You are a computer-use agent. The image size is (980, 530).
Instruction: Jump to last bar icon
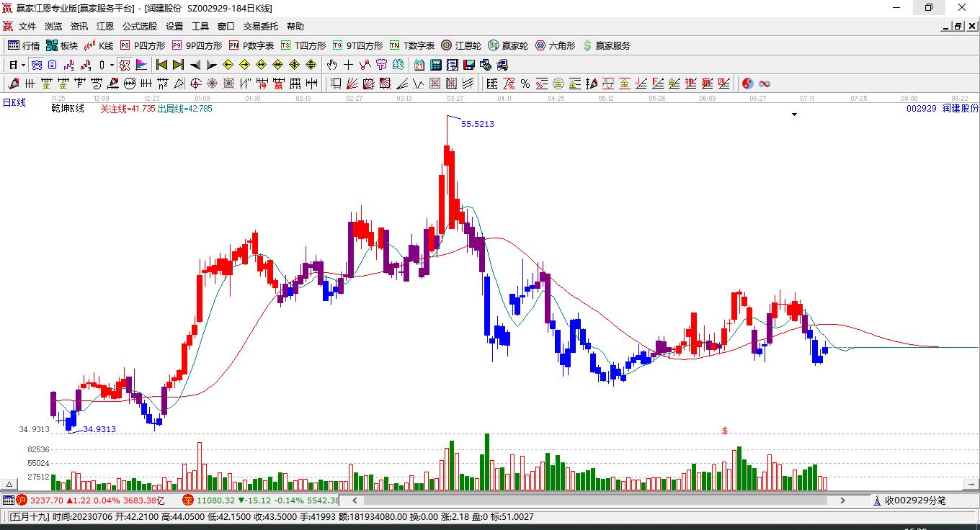(178, 65)
